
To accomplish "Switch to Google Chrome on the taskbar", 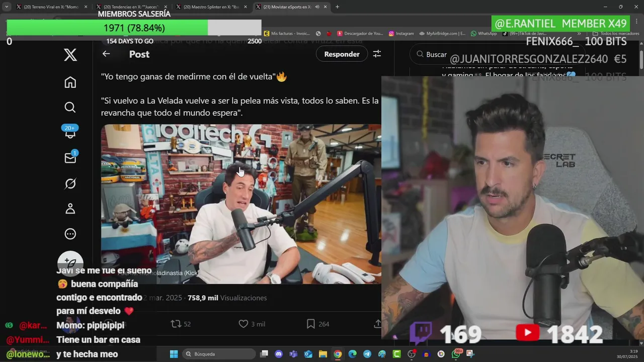I will tap(338, 354).
